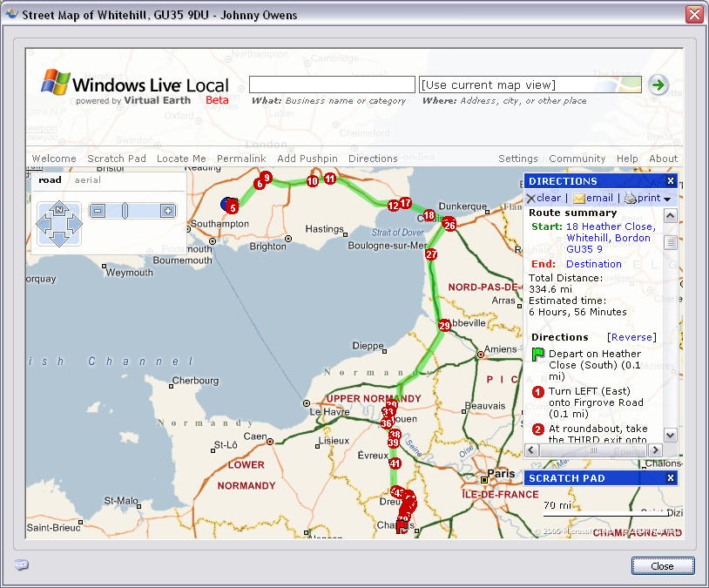
Task: Click the zoom level slider handle
Action: point(125,211)
